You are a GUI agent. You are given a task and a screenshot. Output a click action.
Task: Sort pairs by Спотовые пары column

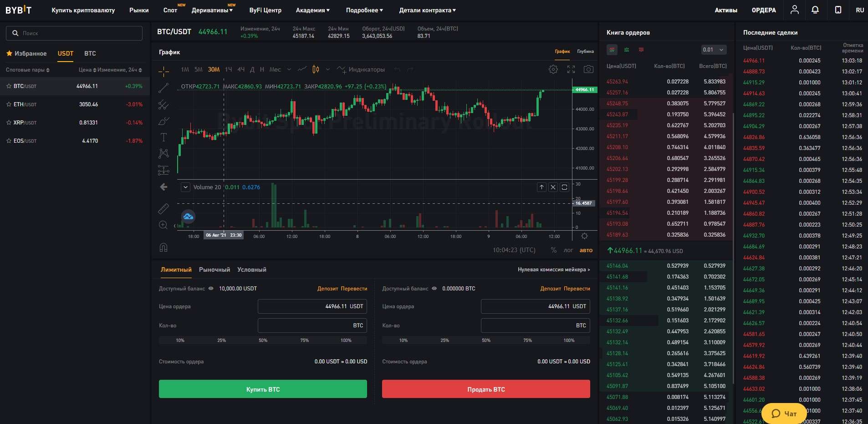(28, 70)
